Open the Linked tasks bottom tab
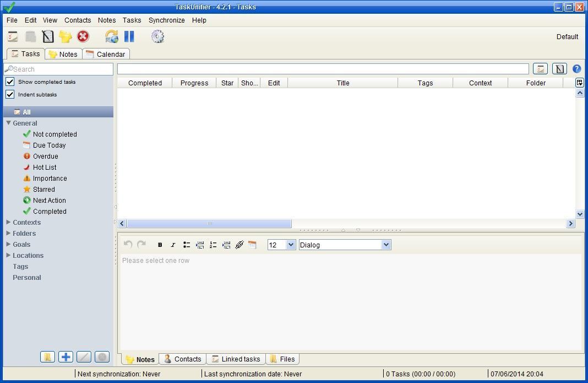588x383 pixels. [x=236, y=359]
